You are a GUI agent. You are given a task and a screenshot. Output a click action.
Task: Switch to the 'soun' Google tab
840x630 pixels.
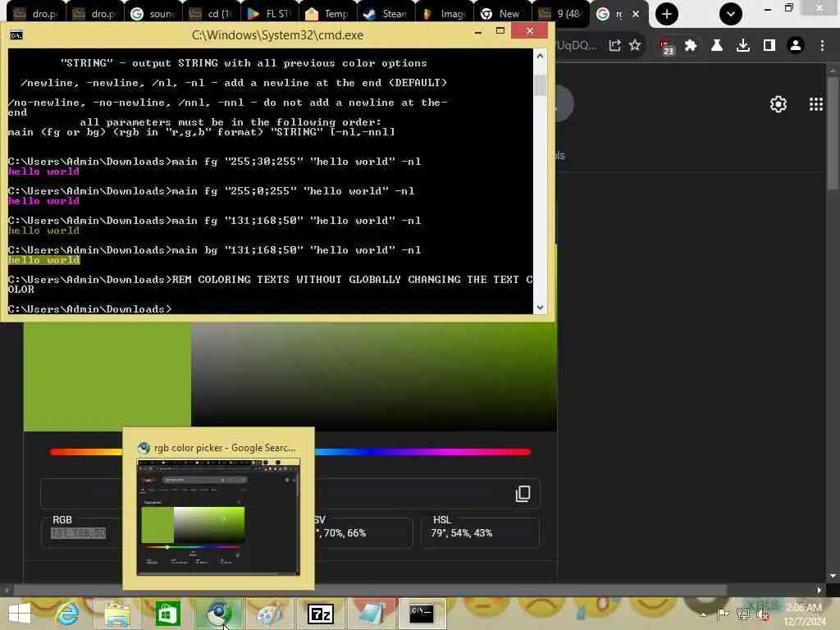[153, 14]
